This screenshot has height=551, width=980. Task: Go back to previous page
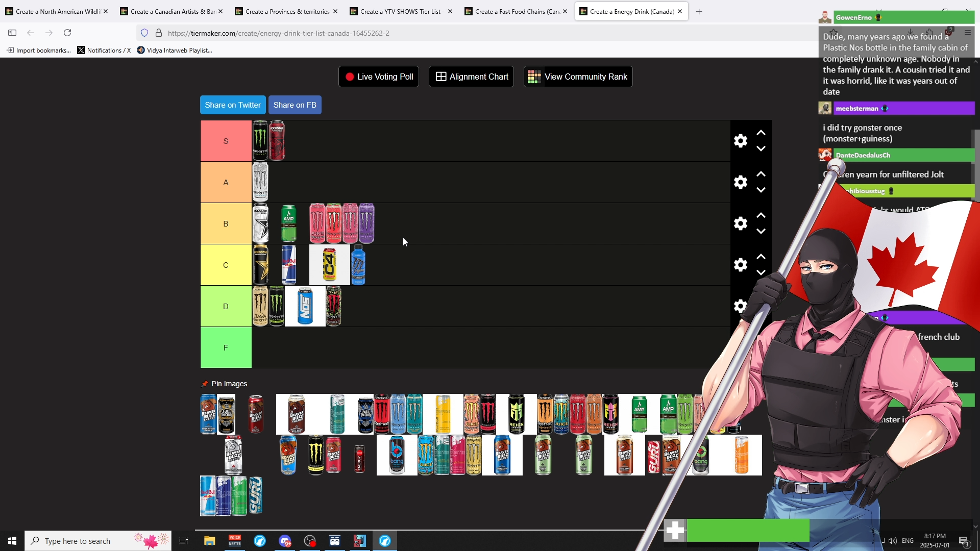pyautogui.click(x=31, y=33)
